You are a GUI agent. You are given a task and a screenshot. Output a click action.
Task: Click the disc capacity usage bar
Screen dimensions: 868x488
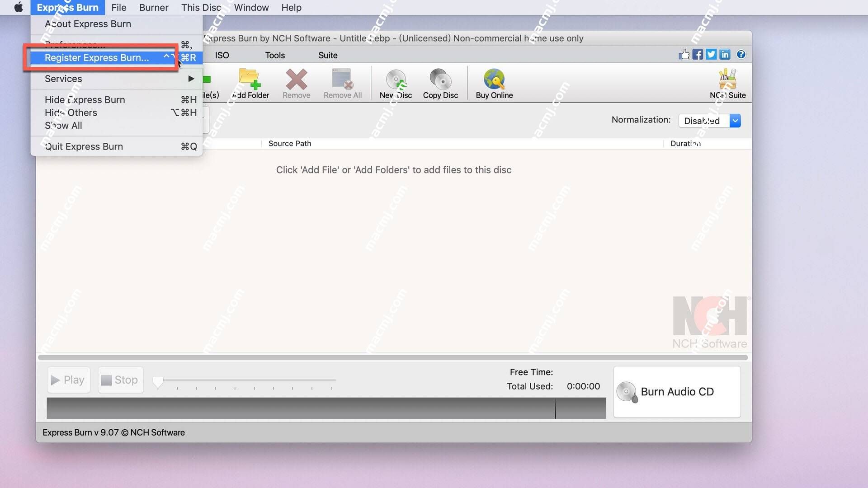(x=326, y=408)
